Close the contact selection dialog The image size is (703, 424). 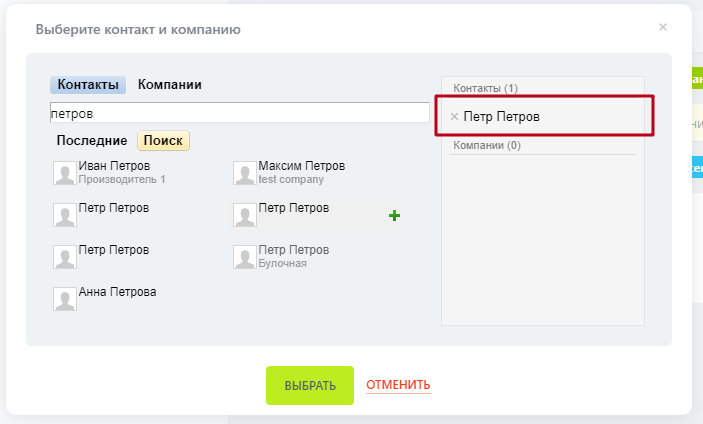point(663,27)
